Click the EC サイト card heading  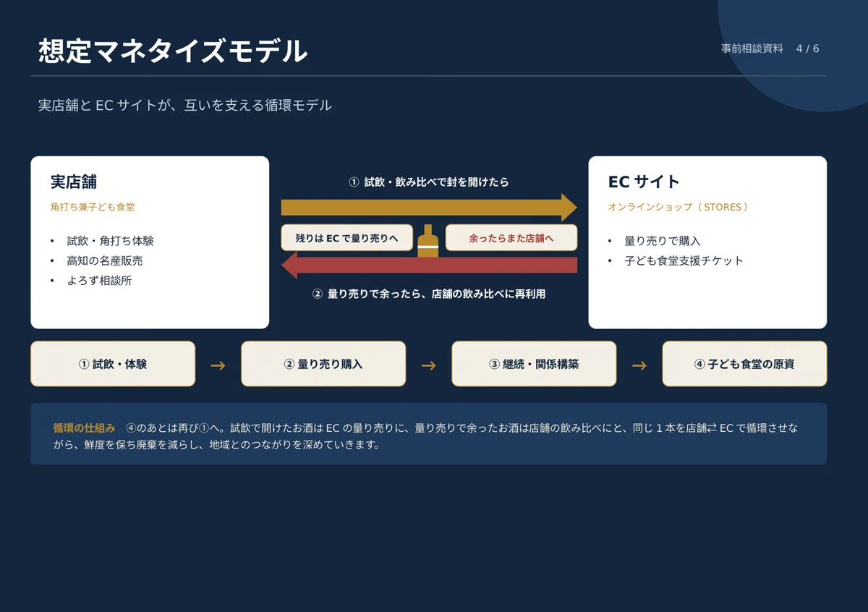pyautogui.click(x=644, y=182)
